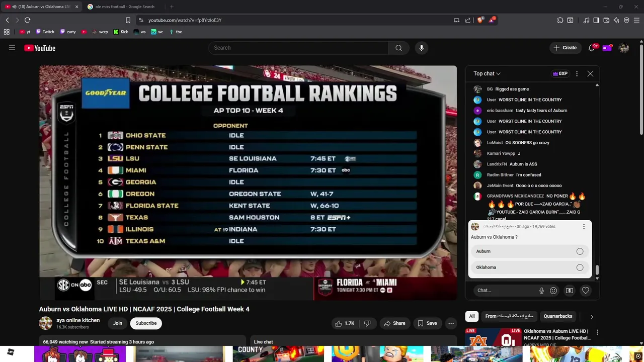Screen dimensions: 644x362
Task: Submit search with the magnifier icon
Action: point(398,48)
